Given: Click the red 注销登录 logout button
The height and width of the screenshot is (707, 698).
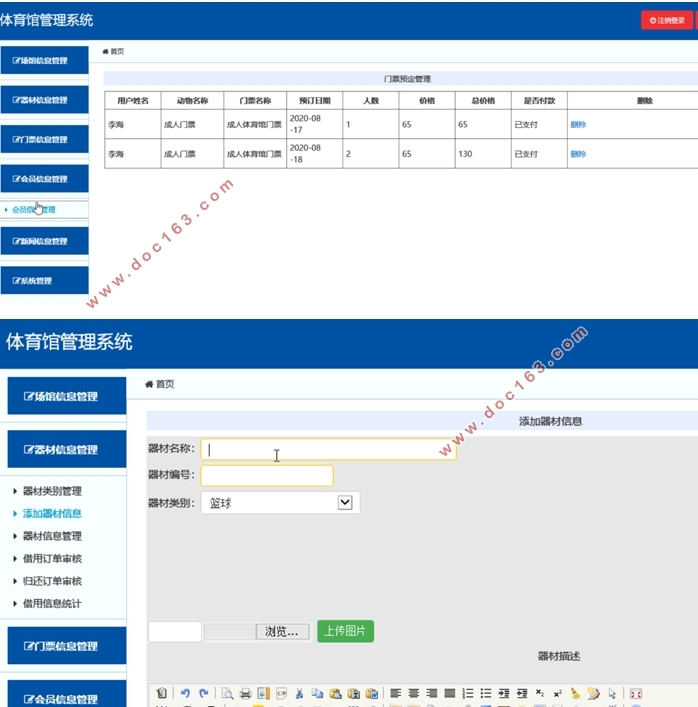Looking at the screenshot, I should [x=666, y=20].
